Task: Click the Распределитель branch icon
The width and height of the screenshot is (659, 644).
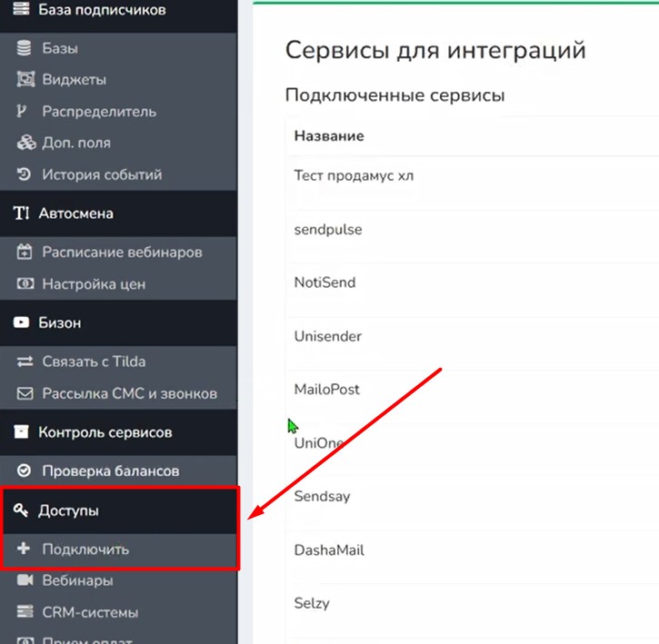Action: (25, 112)
